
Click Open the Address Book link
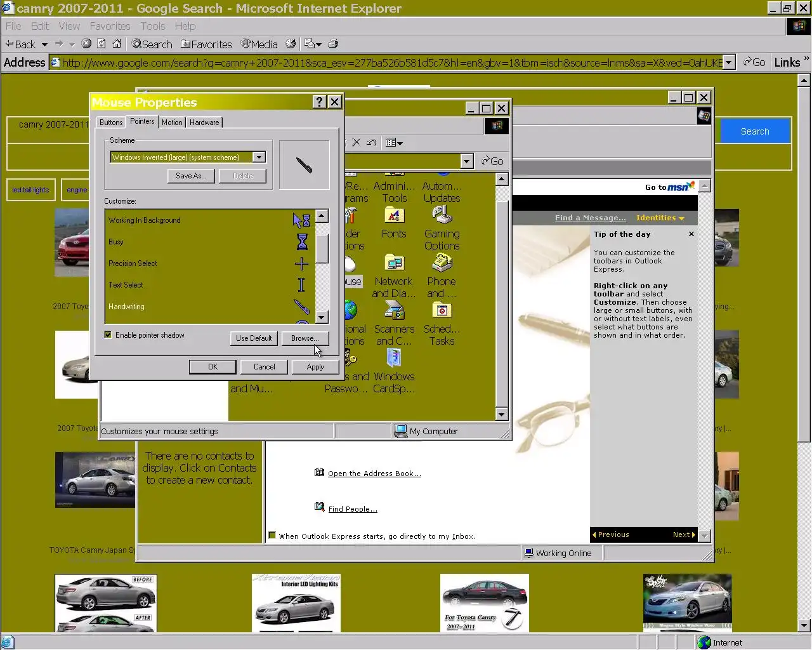pyautogui.click(x=374, y=474)
